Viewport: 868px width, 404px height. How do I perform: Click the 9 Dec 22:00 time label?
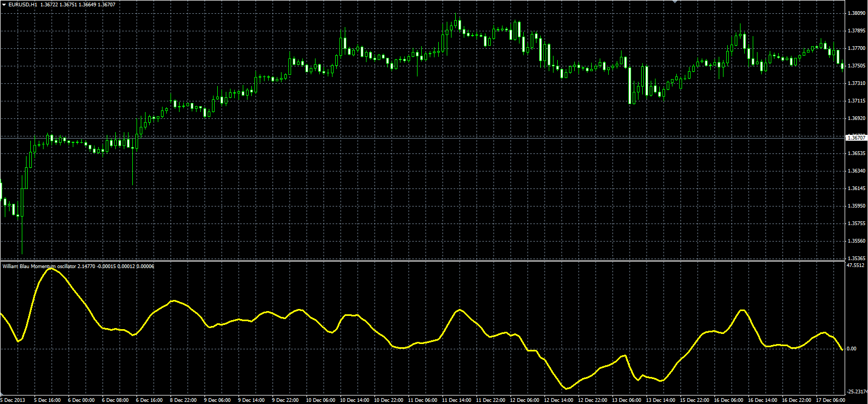click(x=285, y=400)
